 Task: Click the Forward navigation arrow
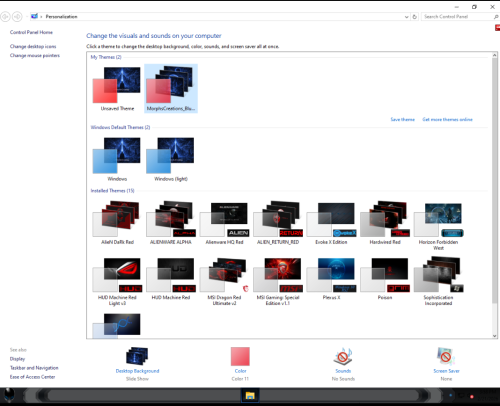(17, 16)
